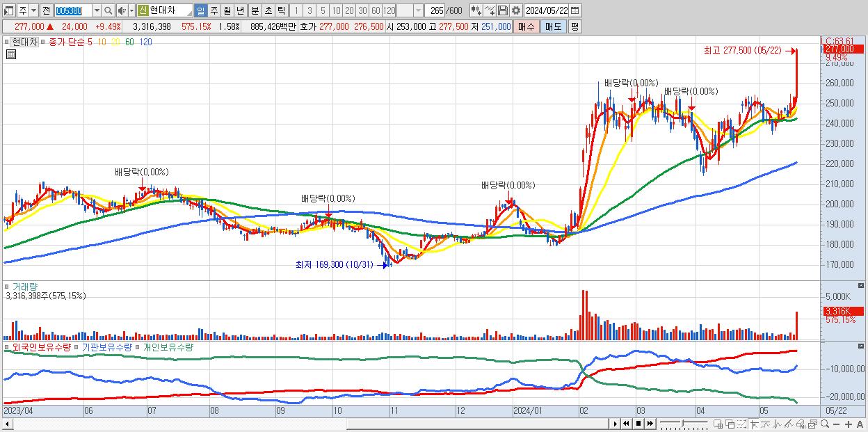The width and height of the screenshot is (868, 432).
Task: Click the vertical waveform chart icon
Action: (778, 424)
